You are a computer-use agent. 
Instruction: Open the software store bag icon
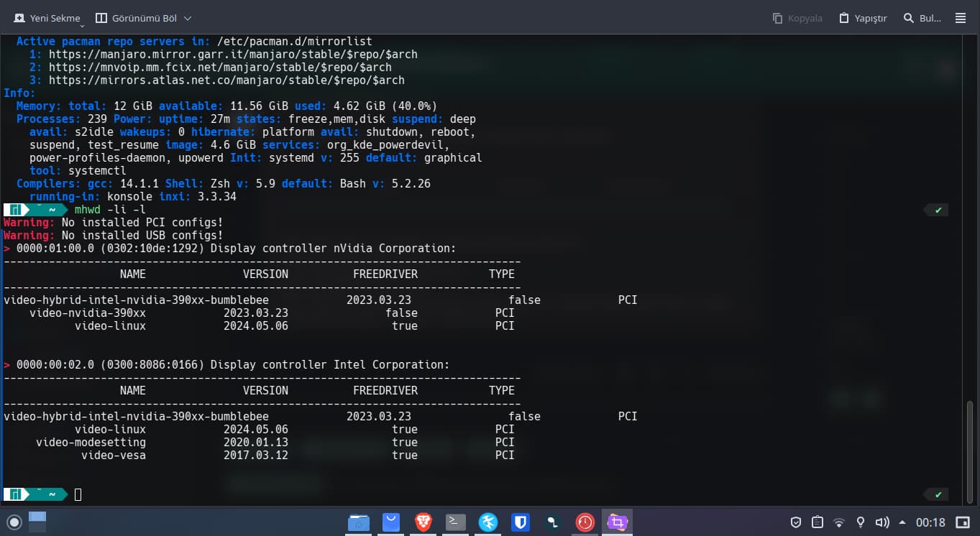(390, 522)
